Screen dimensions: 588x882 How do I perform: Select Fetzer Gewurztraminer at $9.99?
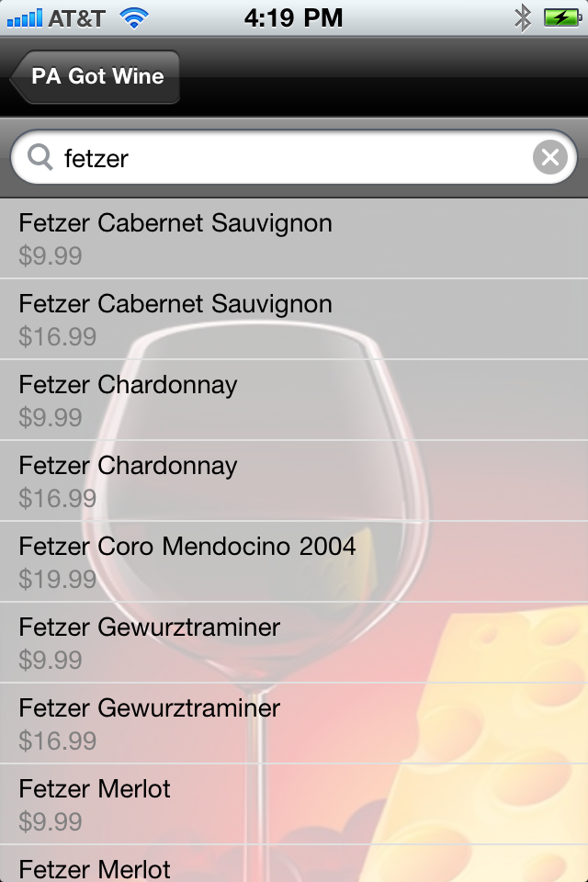pos(294,642)
